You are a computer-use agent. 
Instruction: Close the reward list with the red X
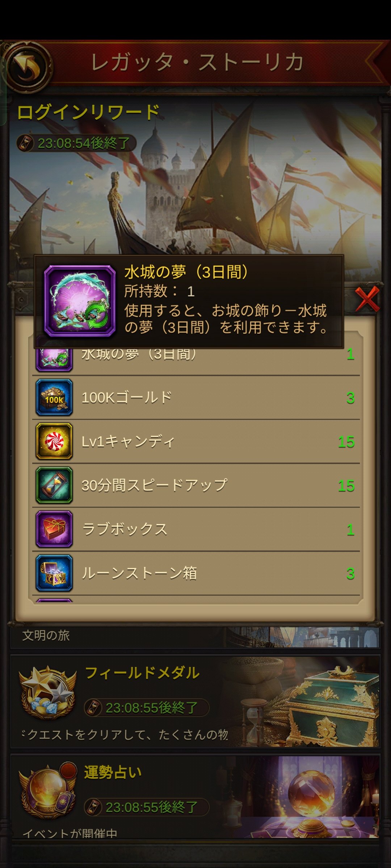click(x=367, y=299)
